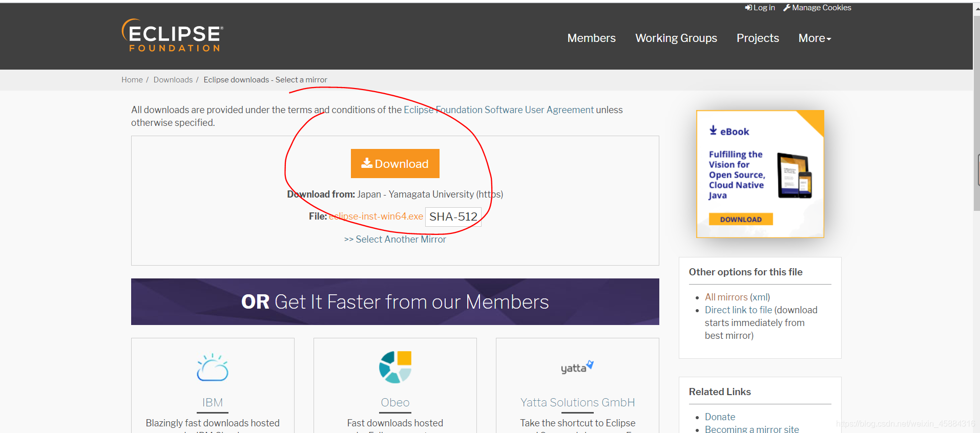Go to Projects in the navigation bar
This screenshot has width=980, height=433.
point(758,38)
